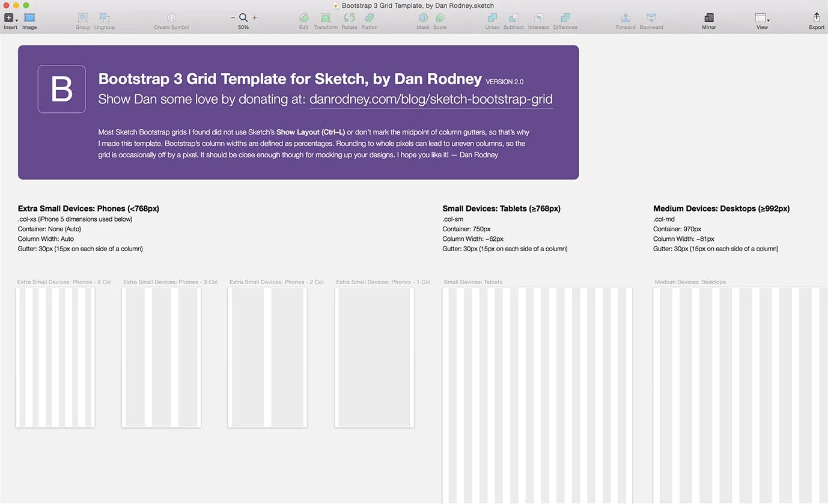This screenshot has height=504, width=828.
Task: Click the template title heading text
Action: [290, 79]
